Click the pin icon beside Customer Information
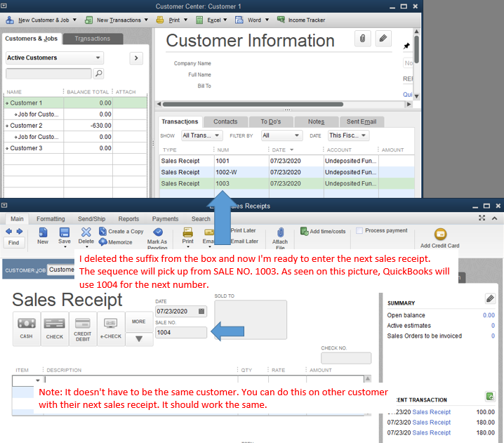The image size is (504, 443). coord(406,46)
